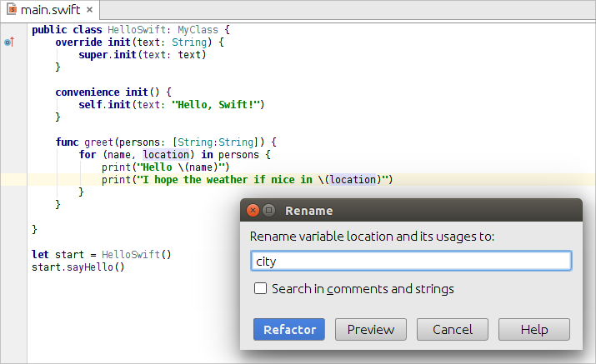Select the main.swift tab

tap(50, 9)
